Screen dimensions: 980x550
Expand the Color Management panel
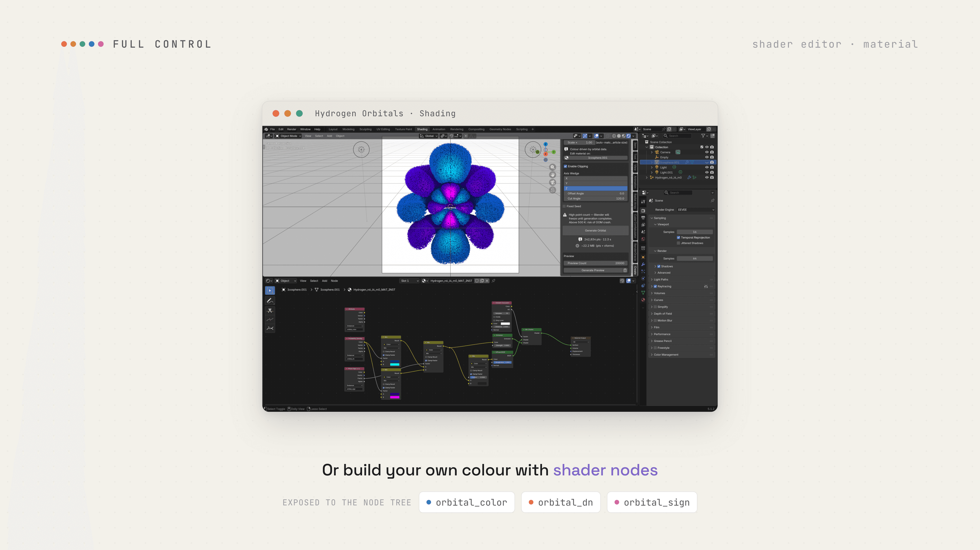click(x=681, y=355)
